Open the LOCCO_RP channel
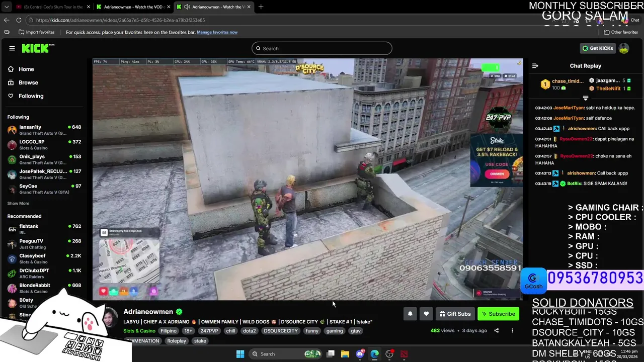Viewport: 644px width, 362px height. point(44,145)
